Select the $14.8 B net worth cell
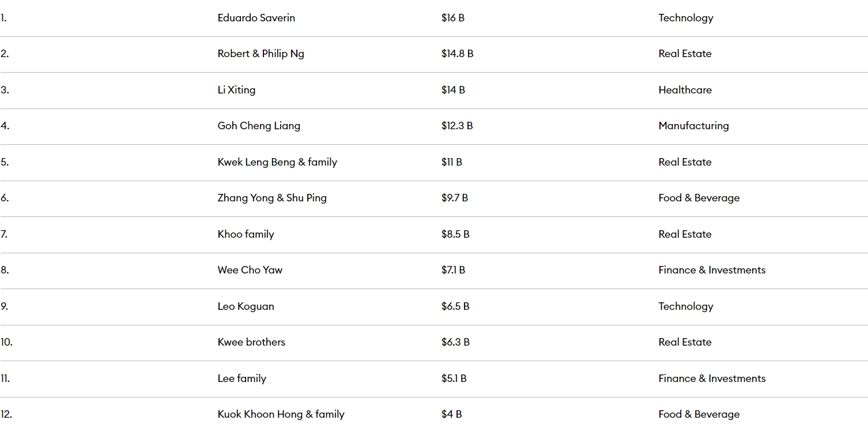The height and width of the screenshot is (431, 868). pos(458,54)
